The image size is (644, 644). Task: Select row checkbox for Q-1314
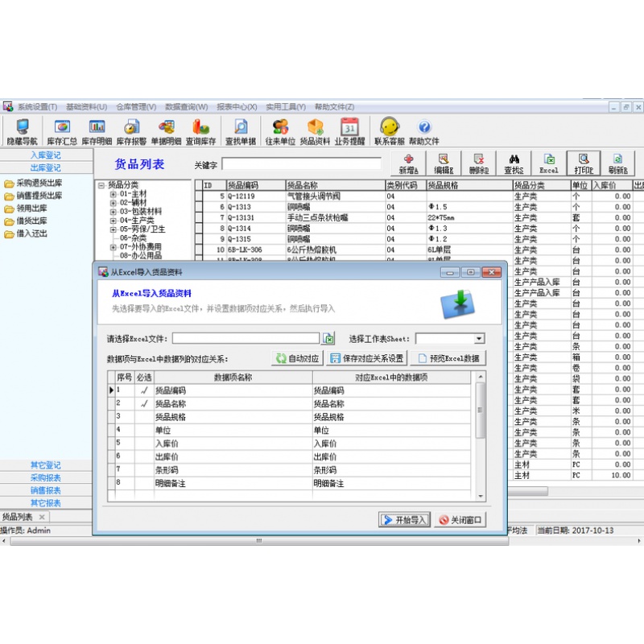pos(199,229)
